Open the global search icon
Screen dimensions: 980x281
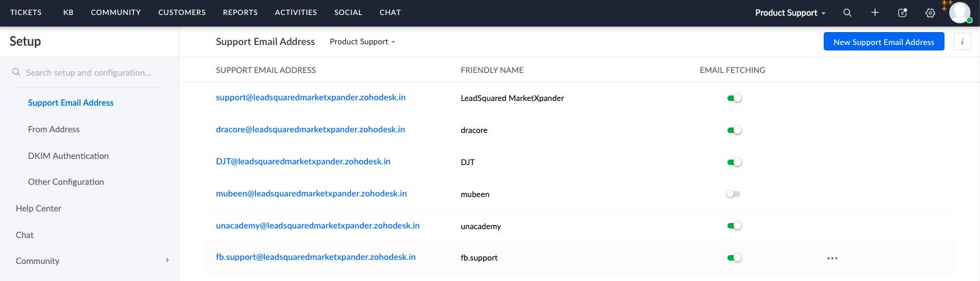[x=848, y=13]
